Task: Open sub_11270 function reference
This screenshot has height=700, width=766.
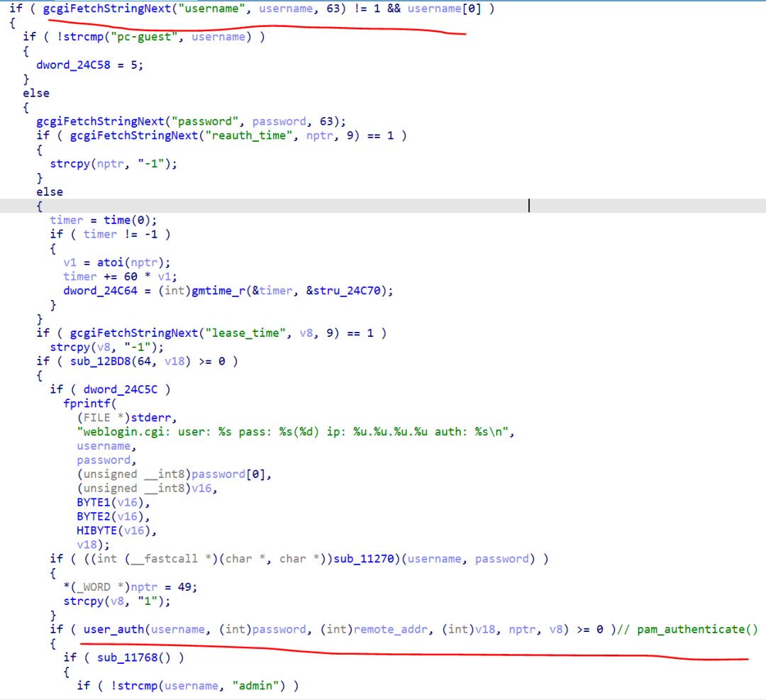Action: [363, 558]
